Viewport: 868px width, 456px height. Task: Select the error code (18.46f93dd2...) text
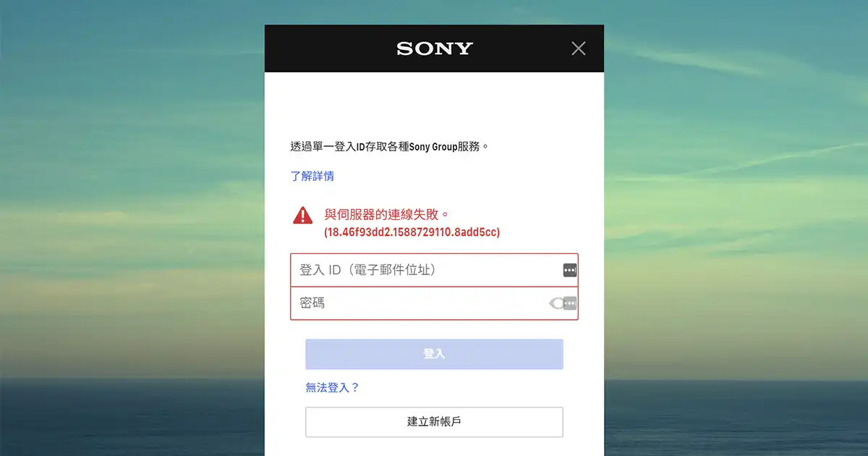point(412,232)
